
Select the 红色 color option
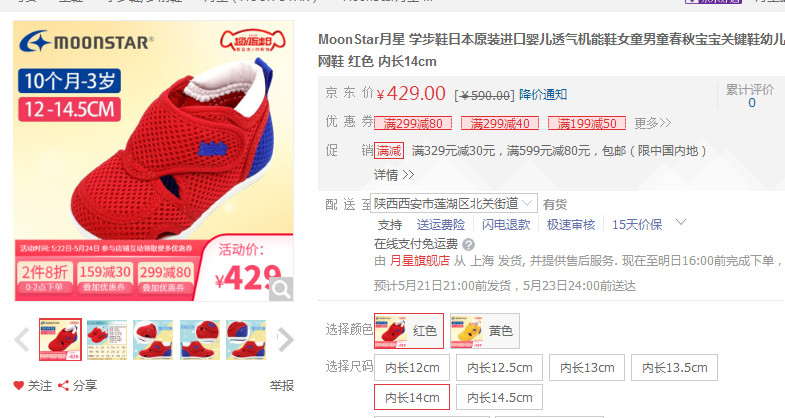tap(409, 331)
